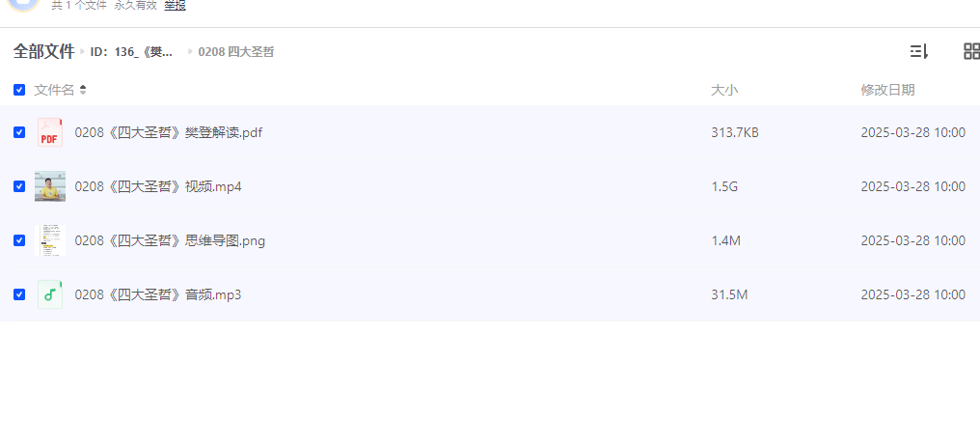Open 0208《四大圣哲》音频.mp3 file name
The height and width of the screenshot is (447, 980).
(x=158, y=294)
